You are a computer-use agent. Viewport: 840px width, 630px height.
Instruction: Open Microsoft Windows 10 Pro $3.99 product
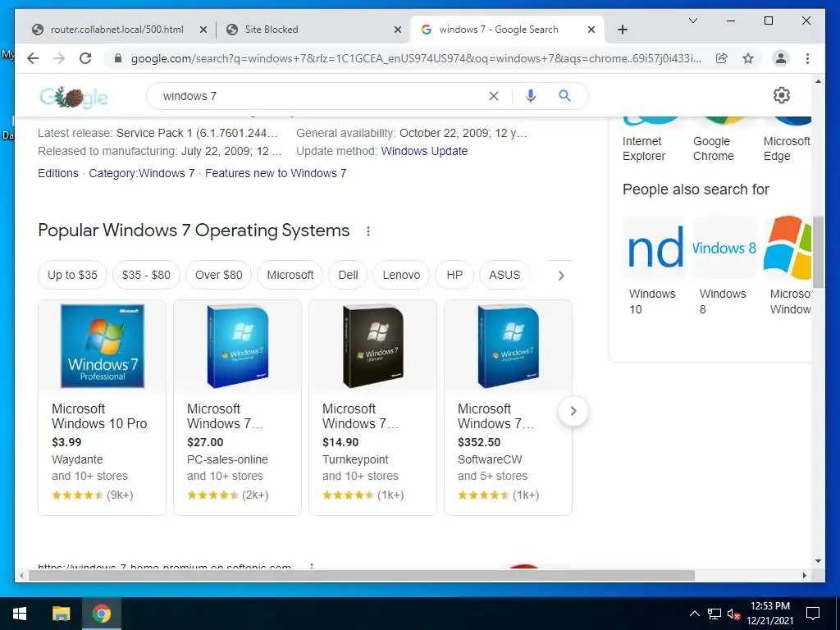point(102,407)
